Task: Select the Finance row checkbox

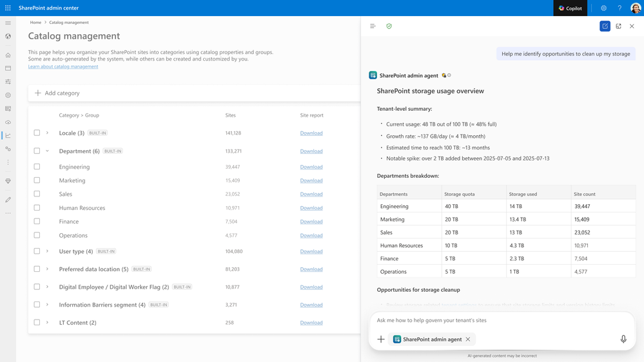Action: pyautogui.click(x=37, y=221)
